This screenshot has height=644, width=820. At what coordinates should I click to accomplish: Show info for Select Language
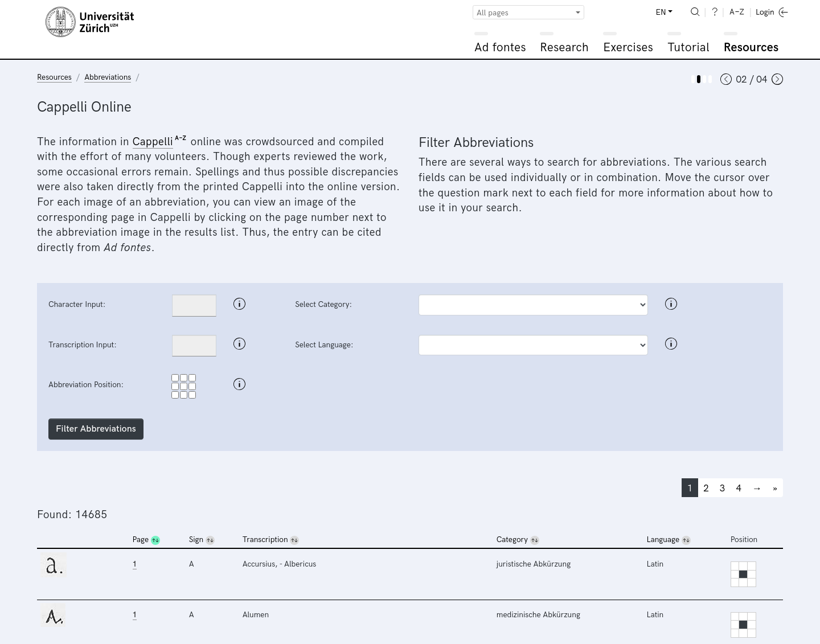click(671, 344)
